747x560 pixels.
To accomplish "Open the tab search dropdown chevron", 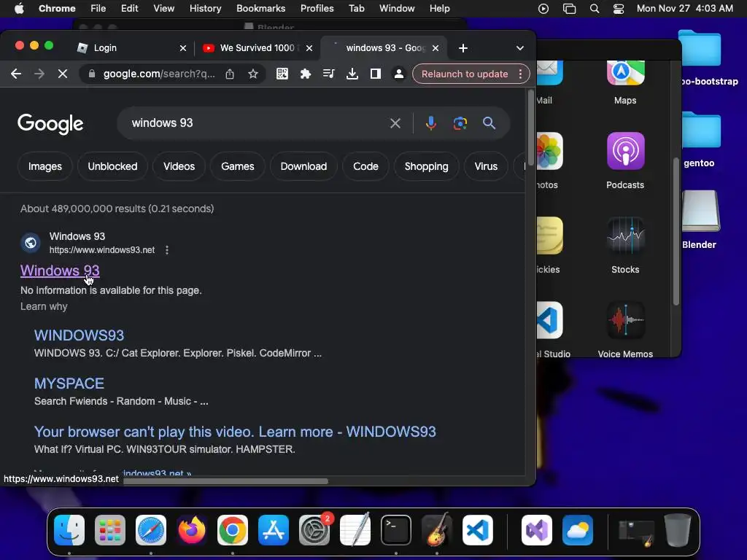I will tap(519, 48).
